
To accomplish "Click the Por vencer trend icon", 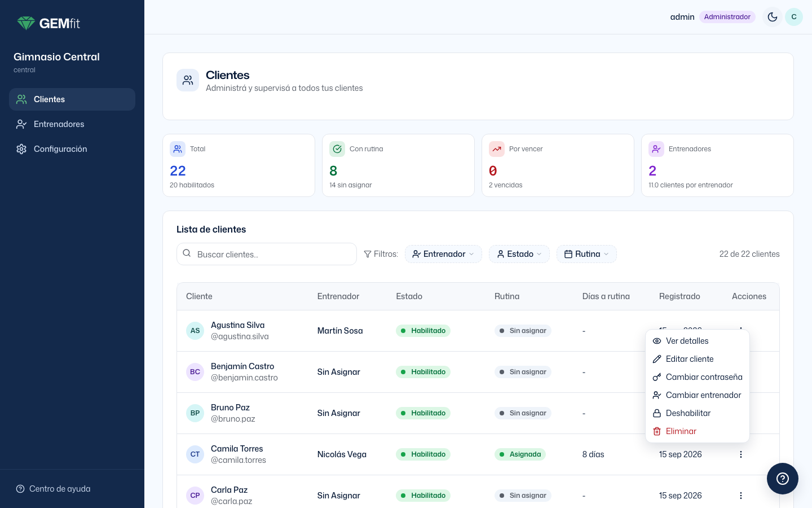I will (497, 149).
